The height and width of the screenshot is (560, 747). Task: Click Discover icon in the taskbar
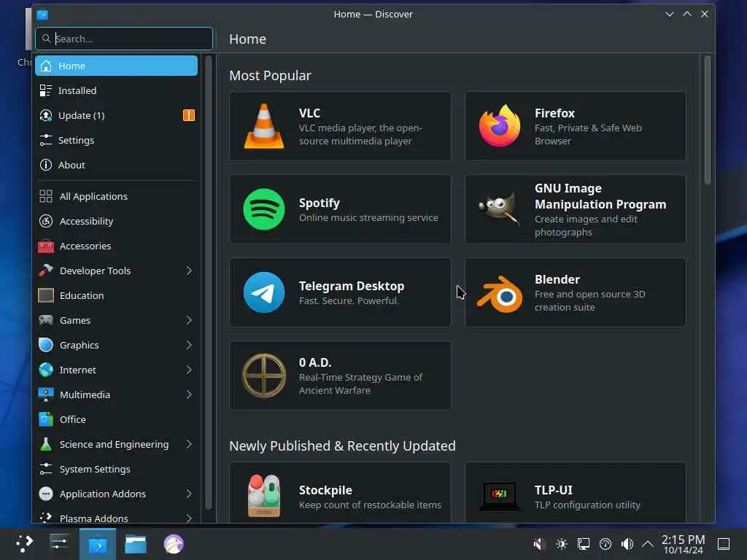98,544
